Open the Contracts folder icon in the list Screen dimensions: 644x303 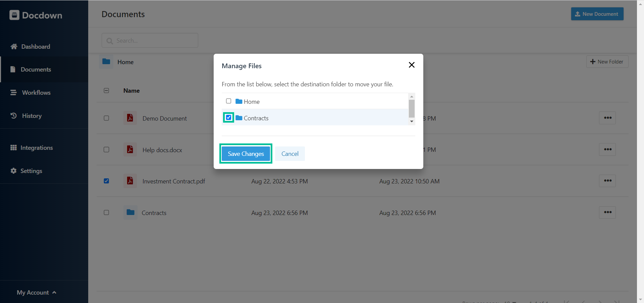[130, 212]
